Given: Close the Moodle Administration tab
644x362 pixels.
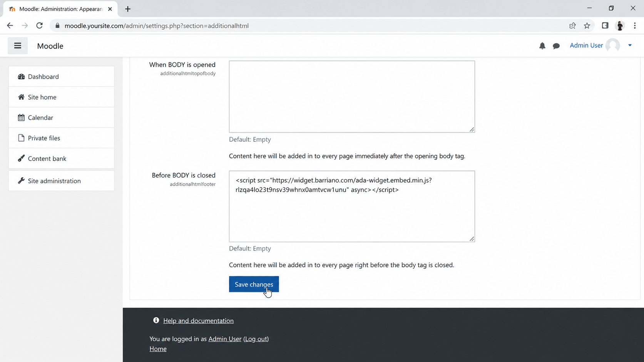Looking at the screenshot, I should click(110, 9).
